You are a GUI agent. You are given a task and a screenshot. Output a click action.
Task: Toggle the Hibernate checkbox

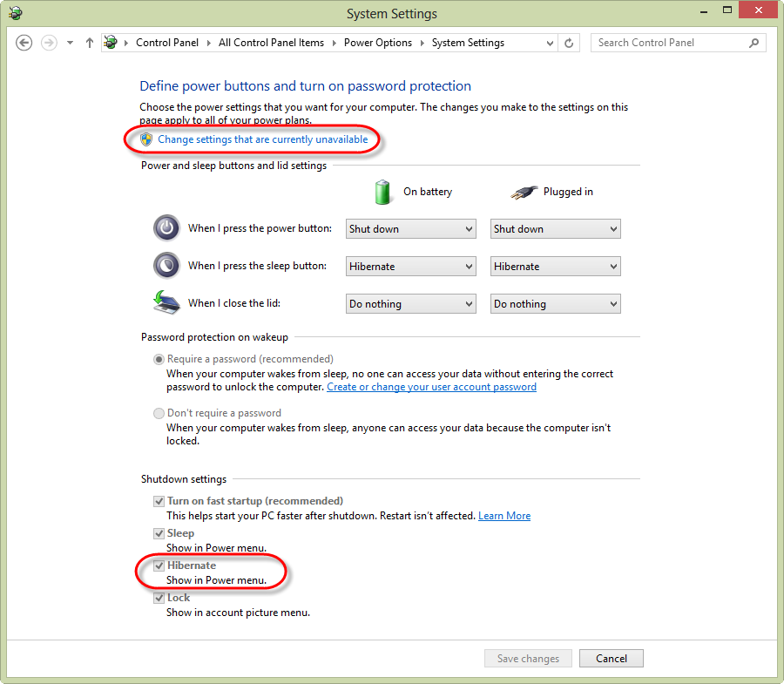pos(159,565)
